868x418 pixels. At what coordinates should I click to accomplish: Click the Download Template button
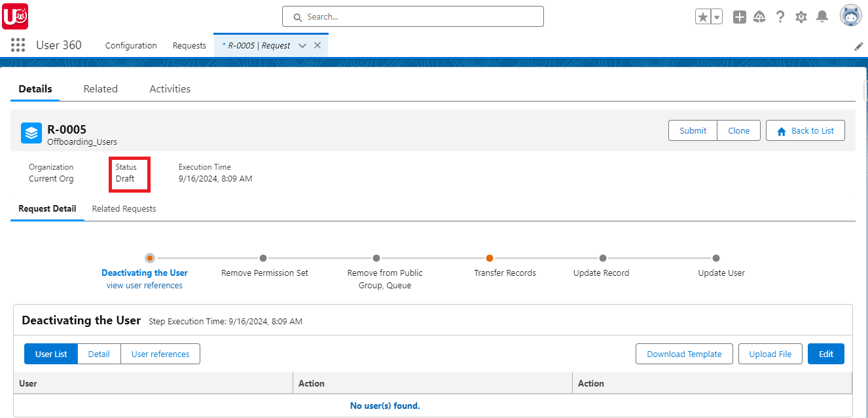(x=684, y=354)
